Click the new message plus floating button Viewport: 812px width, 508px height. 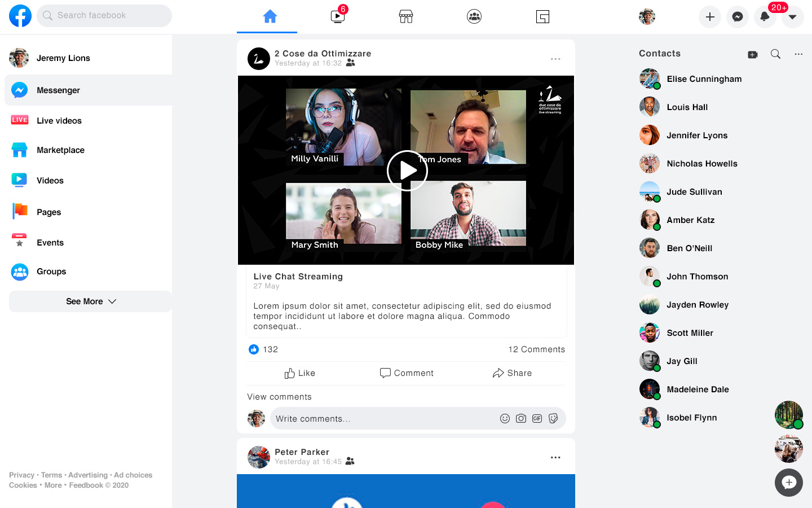(x=789, y=483)
